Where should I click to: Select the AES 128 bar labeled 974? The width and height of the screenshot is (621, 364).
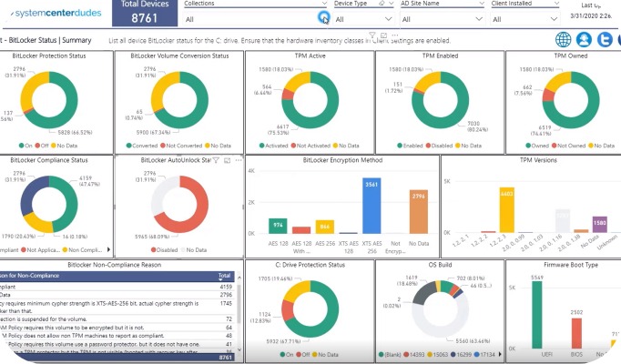pos(278,226)
